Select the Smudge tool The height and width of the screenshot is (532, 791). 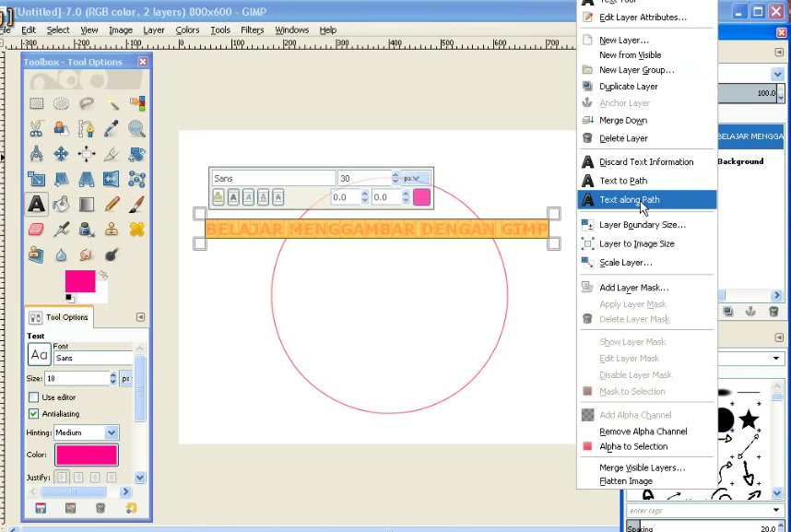[x=87, y=254]
